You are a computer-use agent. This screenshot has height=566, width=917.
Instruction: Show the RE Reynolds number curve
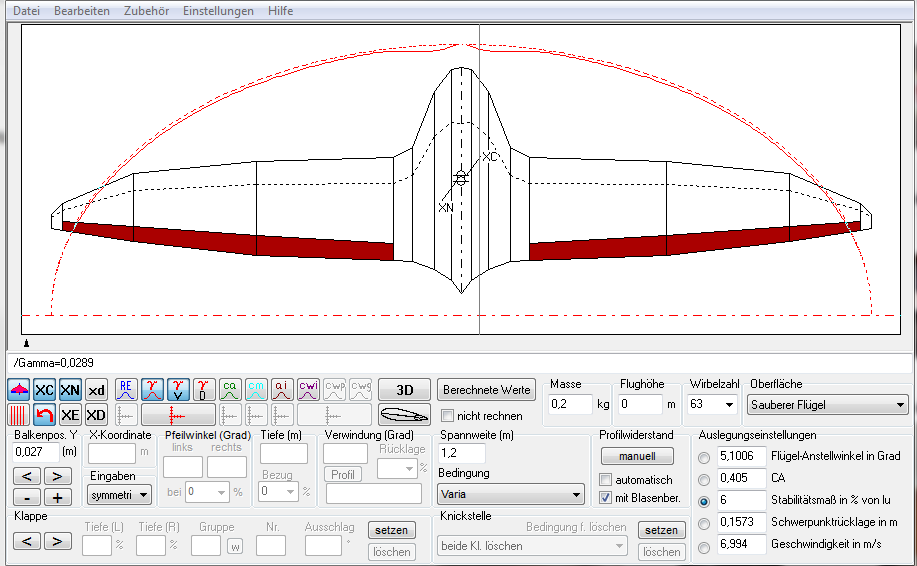pos(126,390)
